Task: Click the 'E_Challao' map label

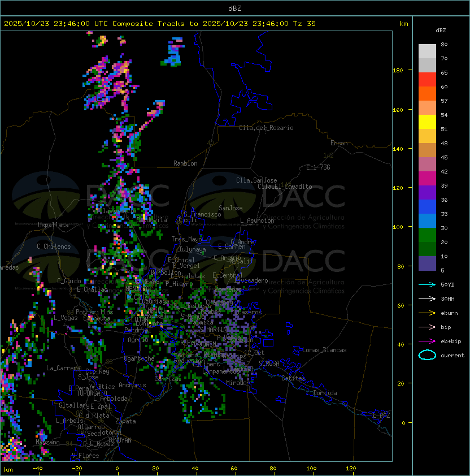Action: 92,289
